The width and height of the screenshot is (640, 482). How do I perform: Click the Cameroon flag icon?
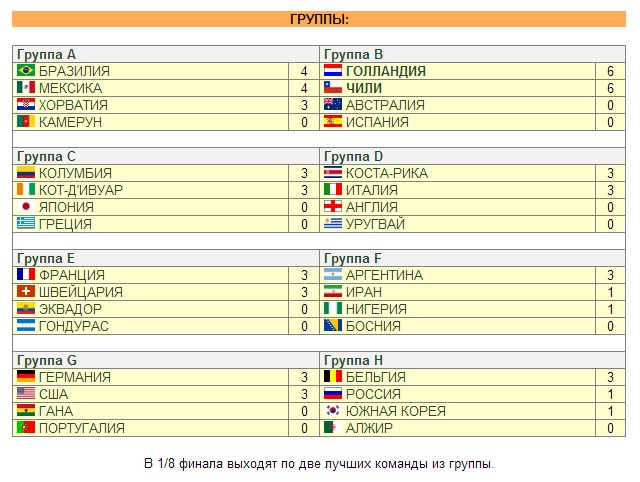[x=26, y=122]
